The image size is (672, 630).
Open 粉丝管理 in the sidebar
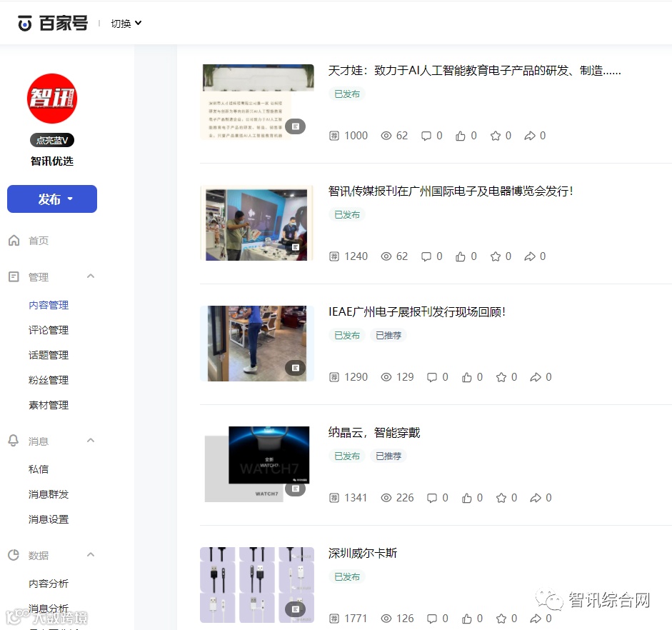[x=49, y=380]
